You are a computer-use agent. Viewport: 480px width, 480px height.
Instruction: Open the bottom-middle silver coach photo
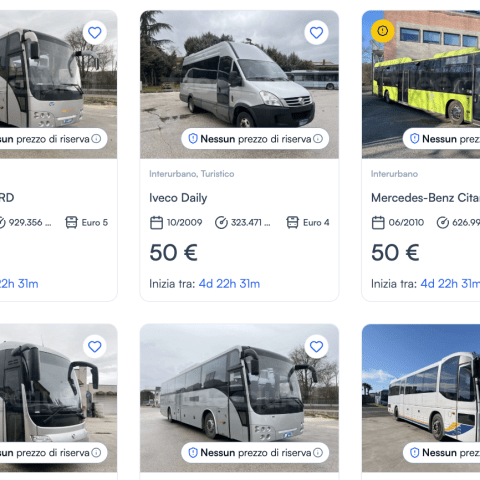(x=239, y=398)
